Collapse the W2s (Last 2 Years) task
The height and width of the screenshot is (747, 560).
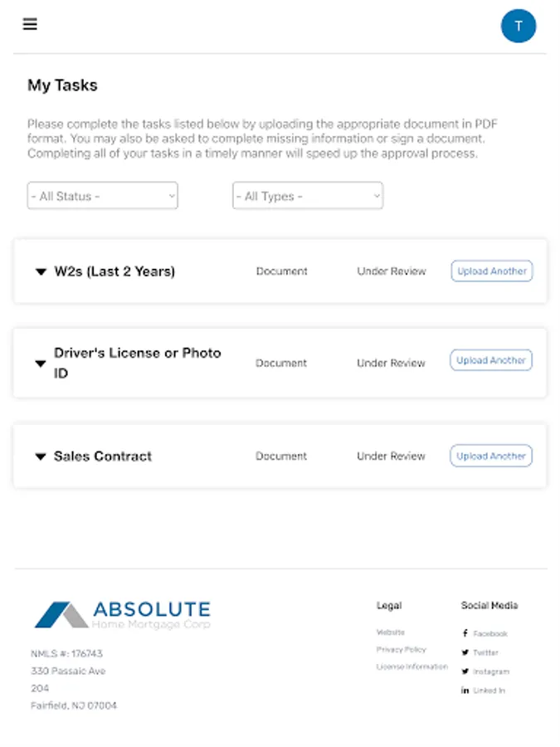click(x=39, y=271)
